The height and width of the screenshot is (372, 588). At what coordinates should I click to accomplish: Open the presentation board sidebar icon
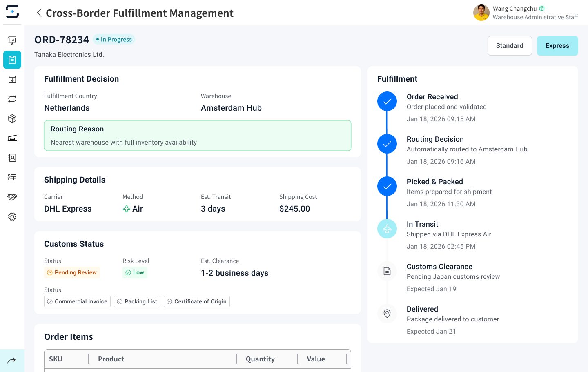pyautogui.click(x=12, y=40)
